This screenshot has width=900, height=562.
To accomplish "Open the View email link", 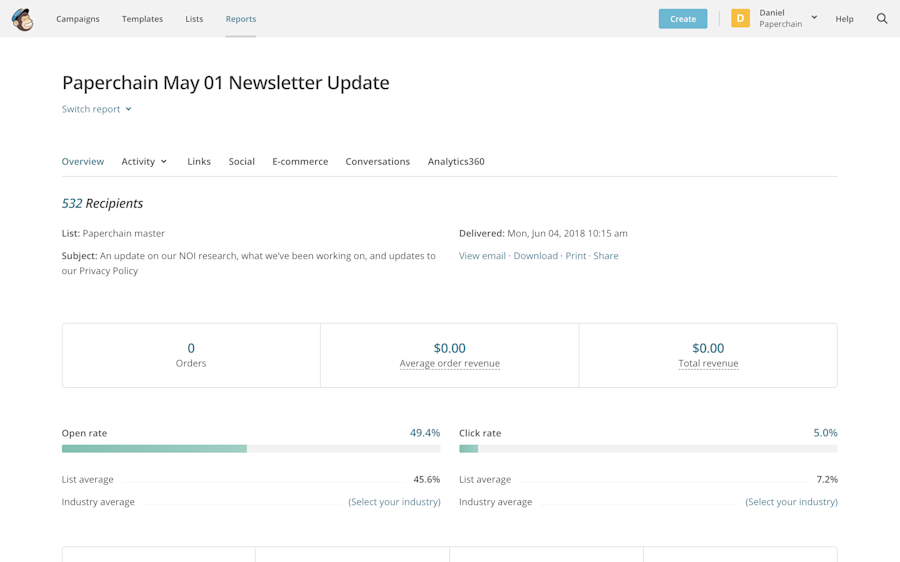I will pos(482,256).
